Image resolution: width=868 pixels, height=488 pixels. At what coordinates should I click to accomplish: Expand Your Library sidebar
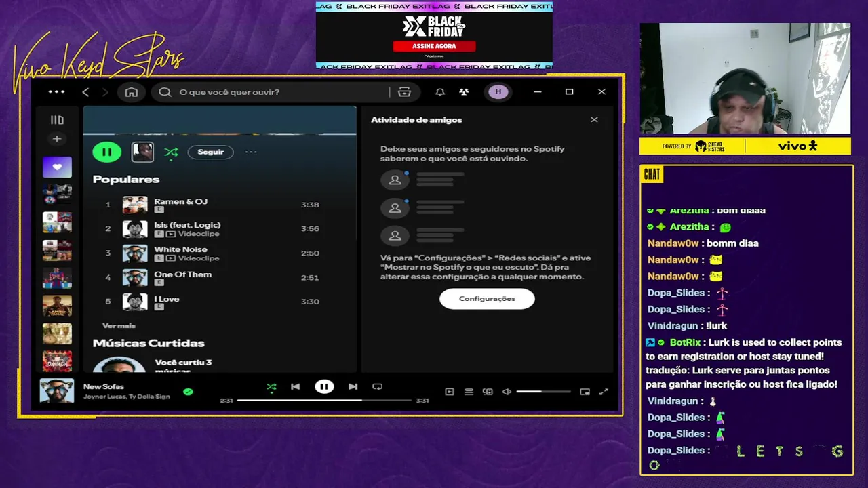[x=57, y=120]
